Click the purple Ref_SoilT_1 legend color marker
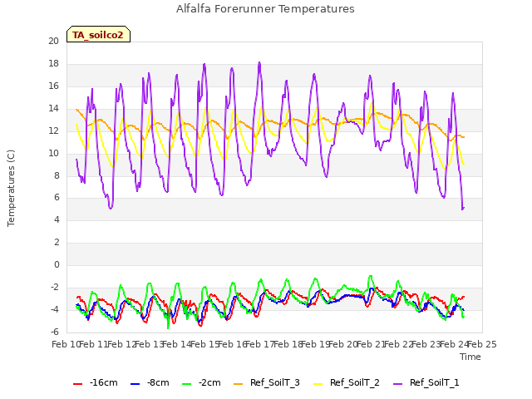This screenshot has height=399, width=532. tap(397, 384)
